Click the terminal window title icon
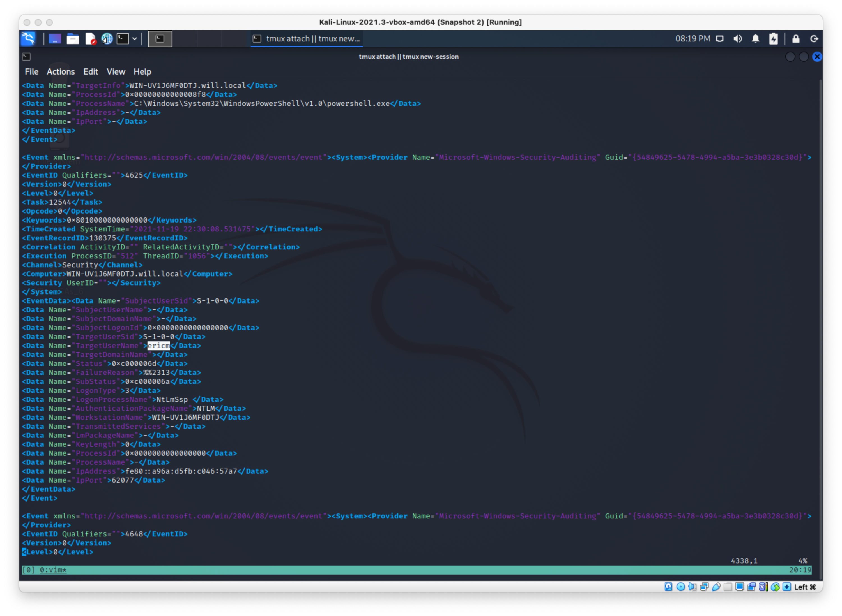 26,57
